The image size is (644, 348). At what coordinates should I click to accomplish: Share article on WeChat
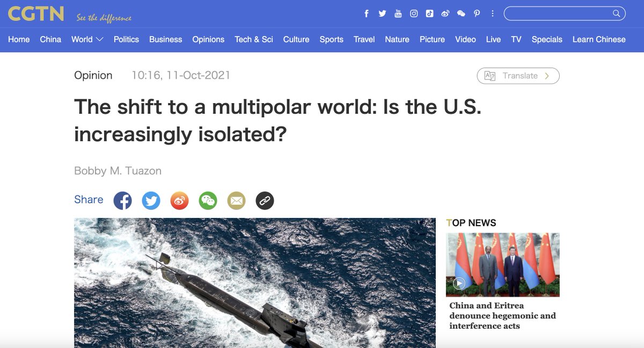pos(208,201)
